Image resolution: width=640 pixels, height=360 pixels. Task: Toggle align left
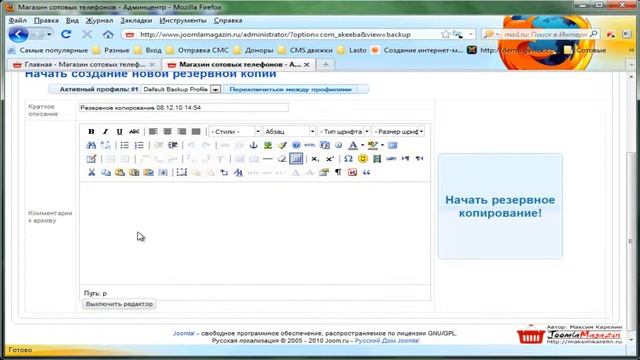(x=153, y=131)
